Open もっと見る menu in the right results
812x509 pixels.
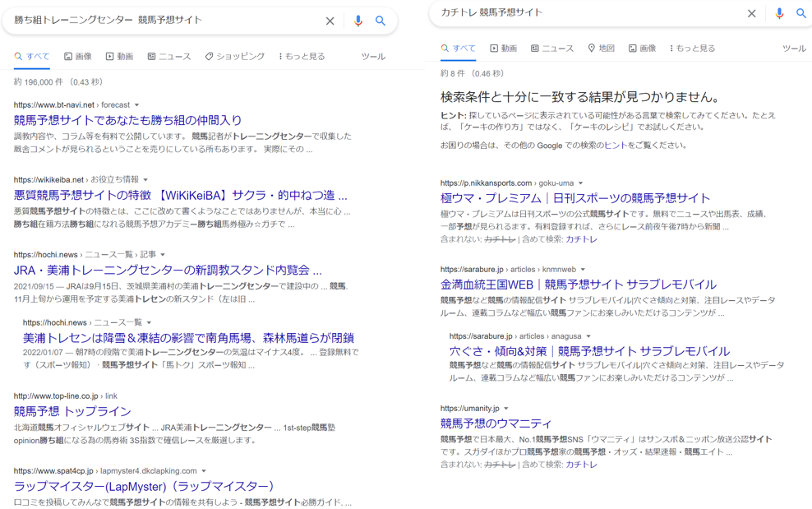[x=692, y=49]
